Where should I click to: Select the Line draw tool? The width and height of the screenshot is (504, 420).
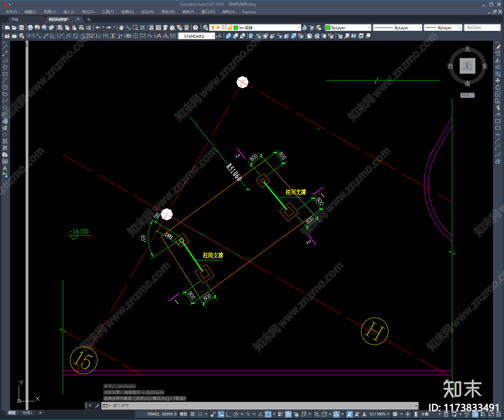point(5,47)
